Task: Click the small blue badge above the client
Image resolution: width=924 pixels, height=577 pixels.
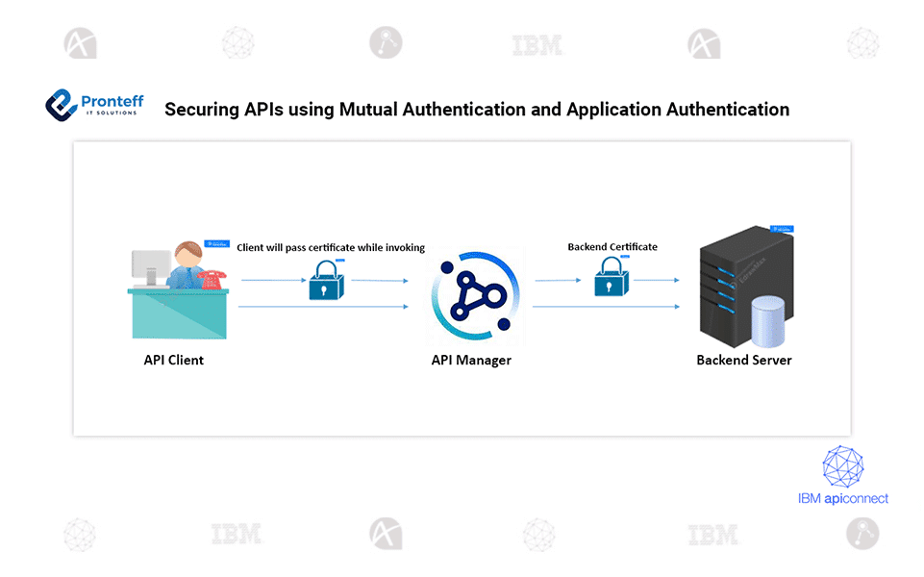Action: [x=216, y=245]
